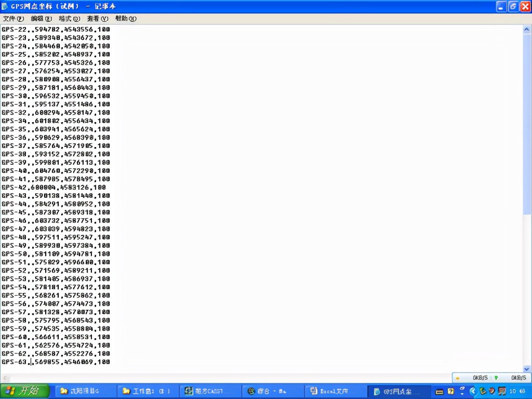Image resolution: width=532 pixels, height=399 pixels.
Task: Place cursor in line GPS-42 text
Action: 53,187
